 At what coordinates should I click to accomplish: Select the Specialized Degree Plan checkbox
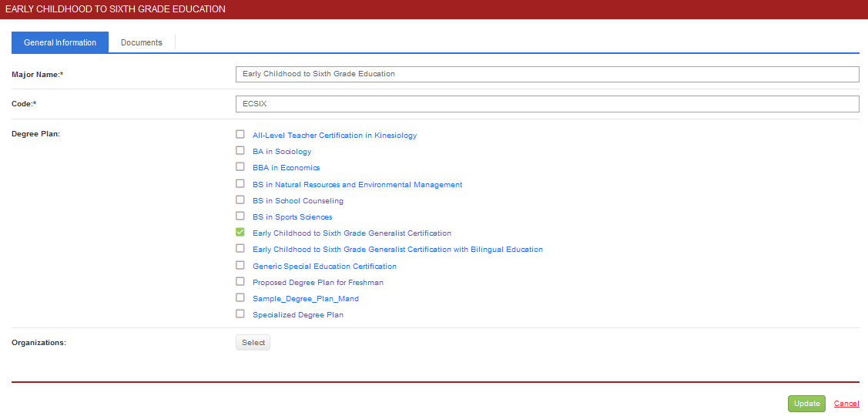[x=240, y=314]
